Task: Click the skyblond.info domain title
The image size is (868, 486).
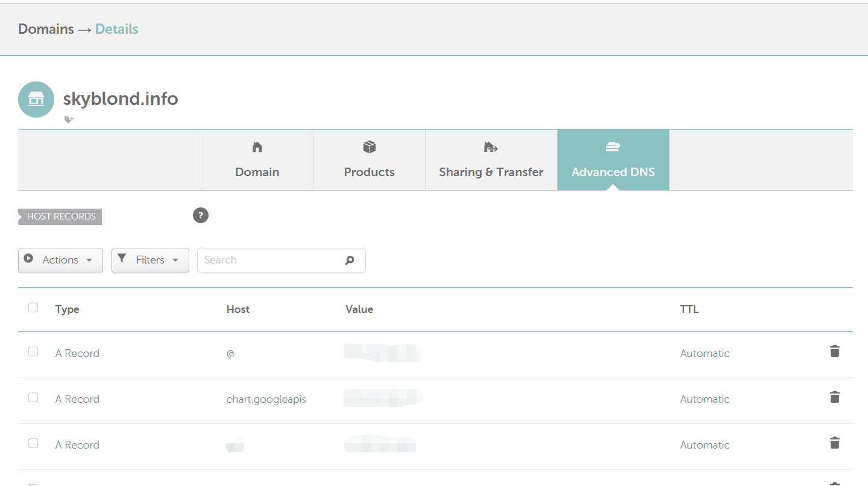Action: coord(121,98)
